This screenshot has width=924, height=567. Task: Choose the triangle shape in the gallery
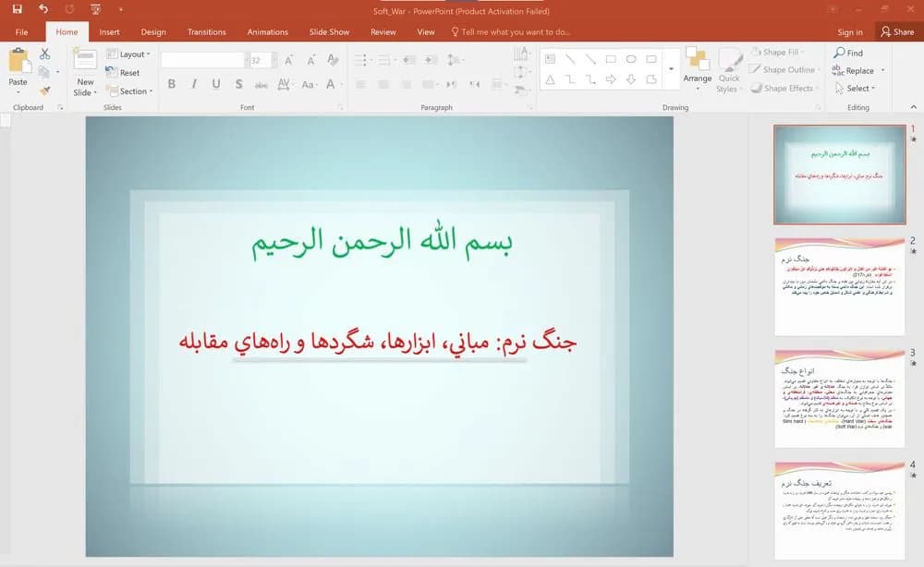[x=550, y=79]
